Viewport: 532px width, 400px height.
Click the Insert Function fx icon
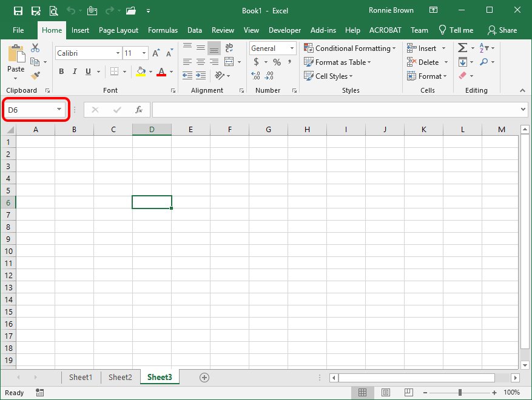click(139, 110)
